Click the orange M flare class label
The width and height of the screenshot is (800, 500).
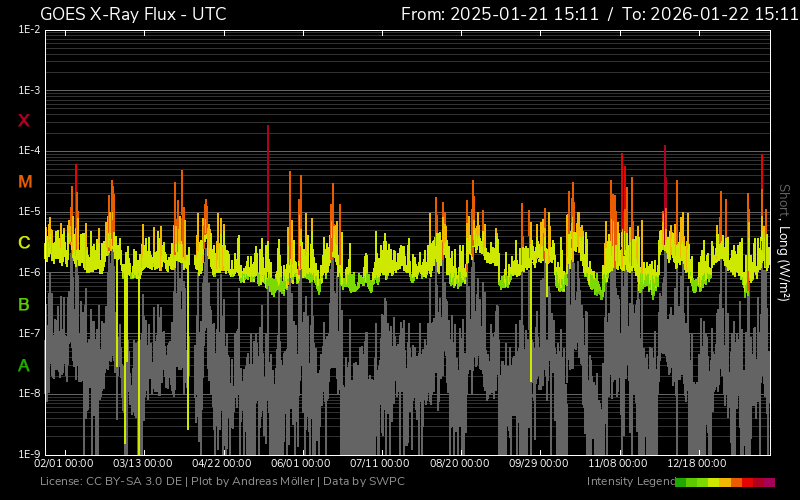(25, 182)
